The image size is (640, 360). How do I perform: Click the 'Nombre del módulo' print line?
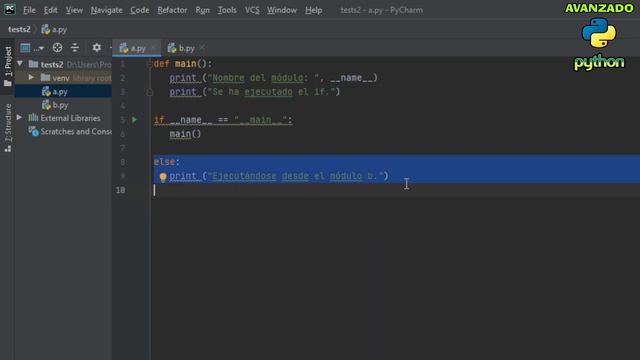(x=273, y=78)
